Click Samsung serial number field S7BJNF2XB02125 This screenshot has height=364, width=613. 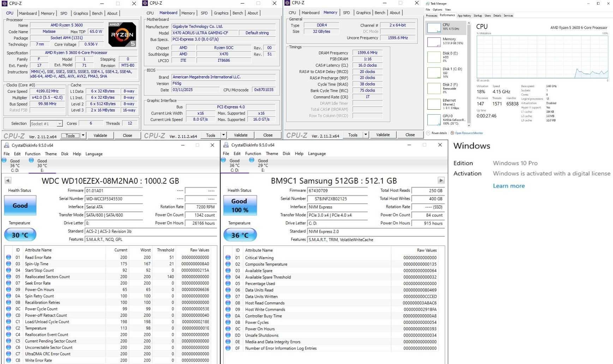click(337, 199)
